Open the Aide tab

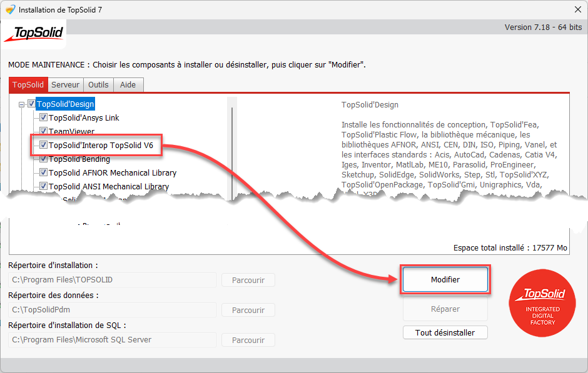tap(128, 85)
